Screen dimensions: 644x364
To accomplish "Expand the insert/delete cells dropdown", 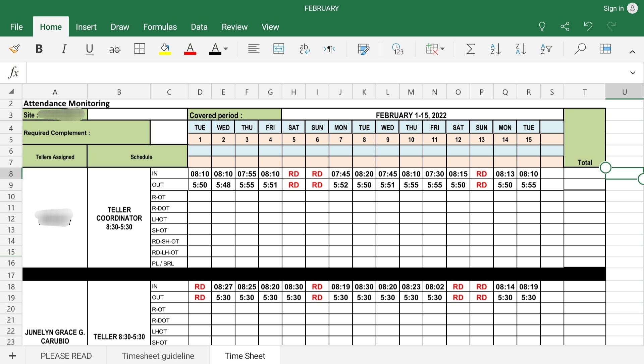I will tap(442, 49).
